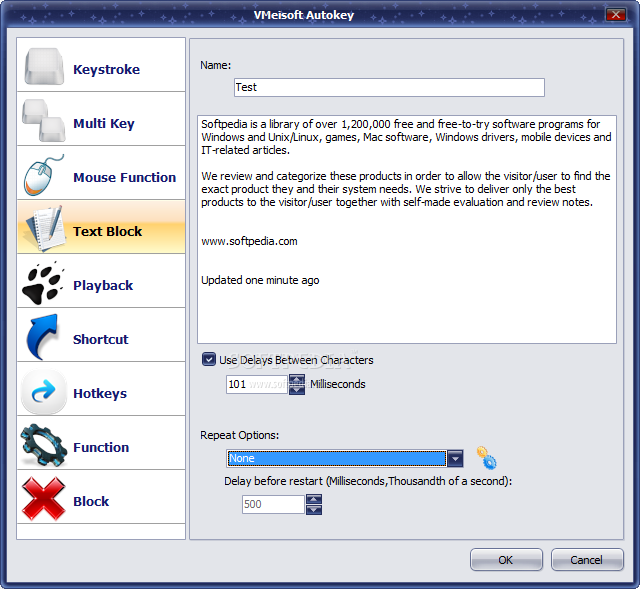
Task: Click the 'Updated one minute ago' text
Action: pyautogui.click(x=260, y=280)
